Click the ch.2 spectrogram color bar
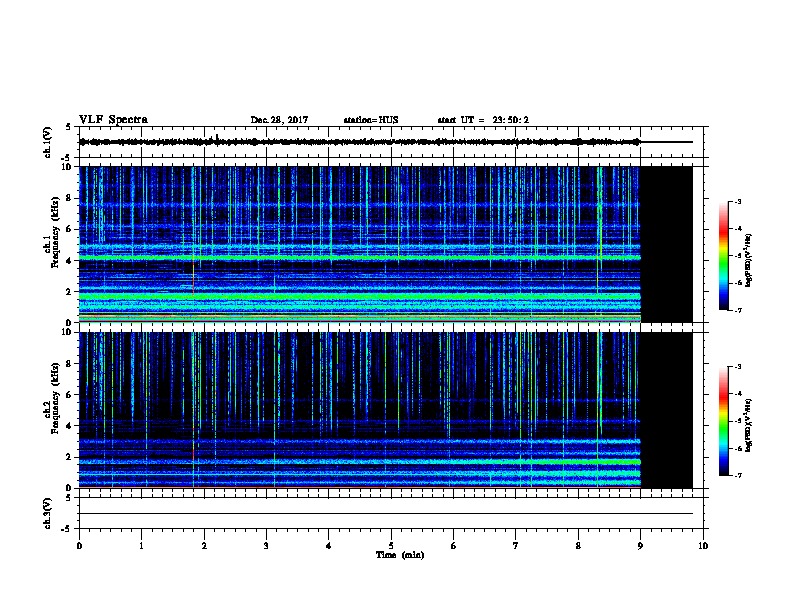792x612 pixels. [x=723, y=421]
